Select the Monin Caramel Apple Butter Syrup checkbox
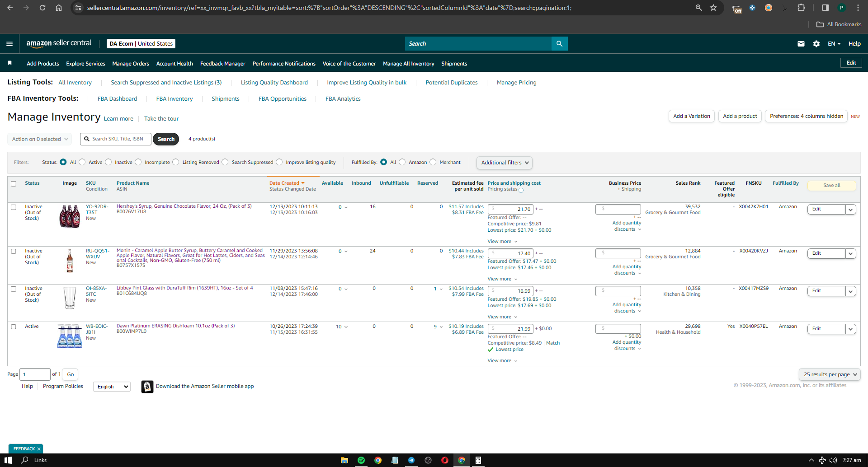 click(x=14, y=252)
